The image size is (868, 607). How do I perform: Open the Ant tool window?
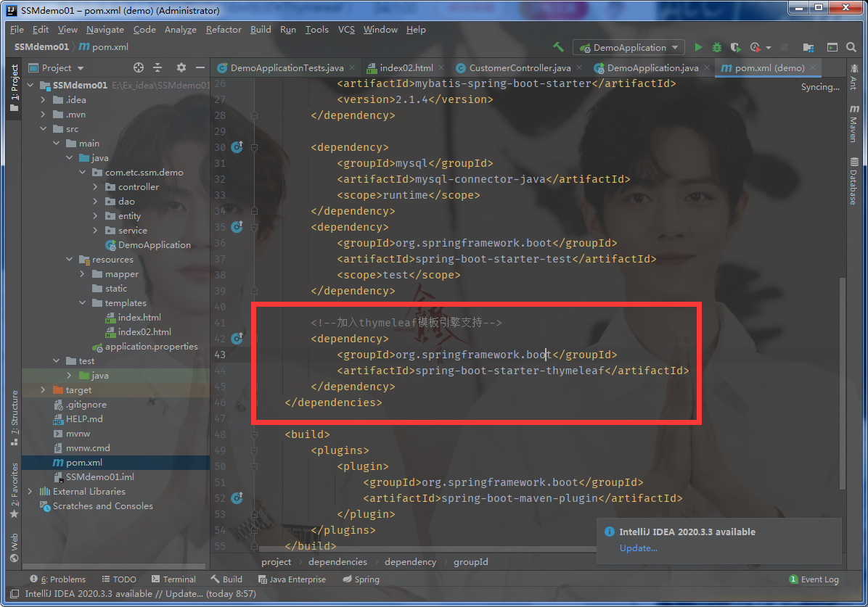coord(853,76)
